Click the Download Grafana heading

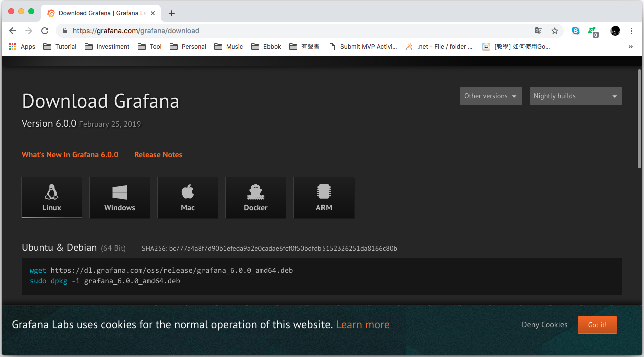point(101,101)
